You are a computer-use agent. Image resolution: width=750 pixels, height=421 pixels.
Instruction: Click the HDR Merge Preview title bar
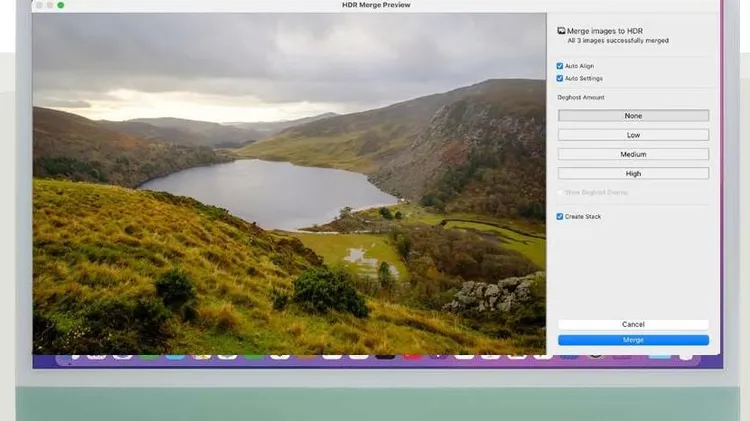tap(375, 5)
